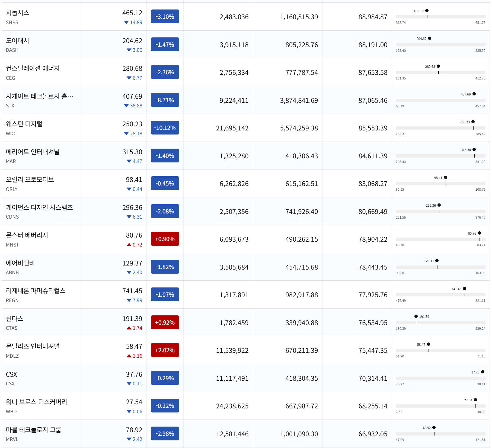Click the market cap 80,669.49
This screenshot has width=492, height=448.
[373, 212]
